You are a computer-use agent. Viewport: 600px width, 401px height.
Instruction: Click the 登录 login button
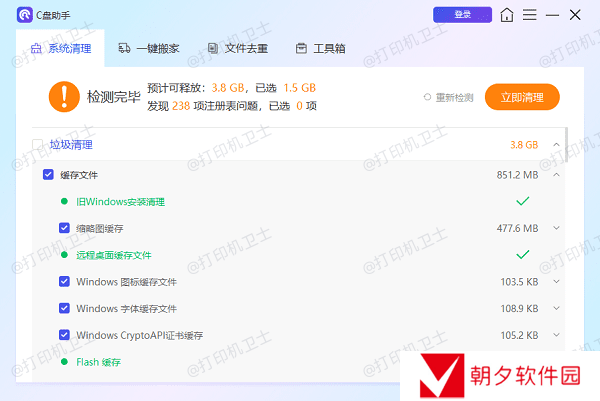tap(462, 15)
